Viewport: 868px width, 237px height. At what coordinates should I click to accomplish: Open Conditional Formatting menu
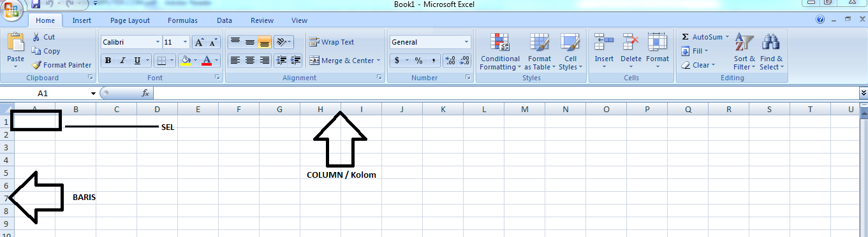point(500,52)
